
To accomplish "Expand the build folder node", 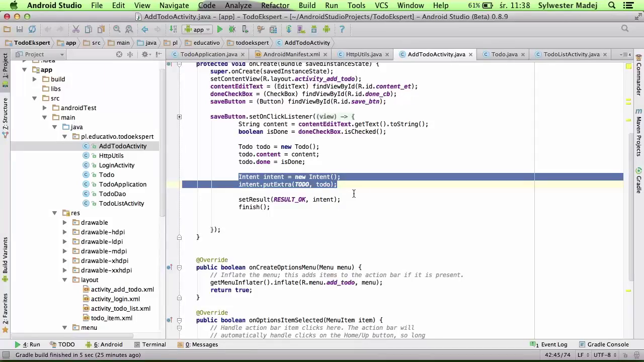I will coord(34,79).
